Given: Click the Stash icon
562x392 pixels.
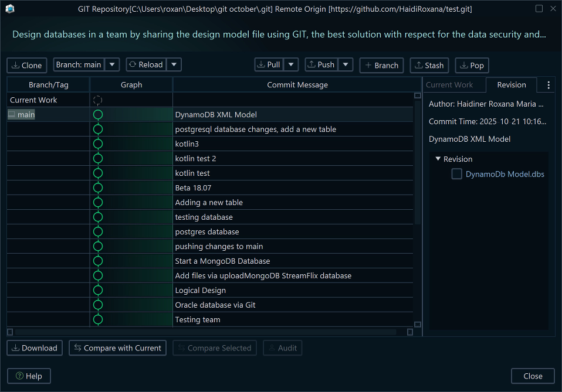Looking at the screenshot, I should [x=418, y=65].
